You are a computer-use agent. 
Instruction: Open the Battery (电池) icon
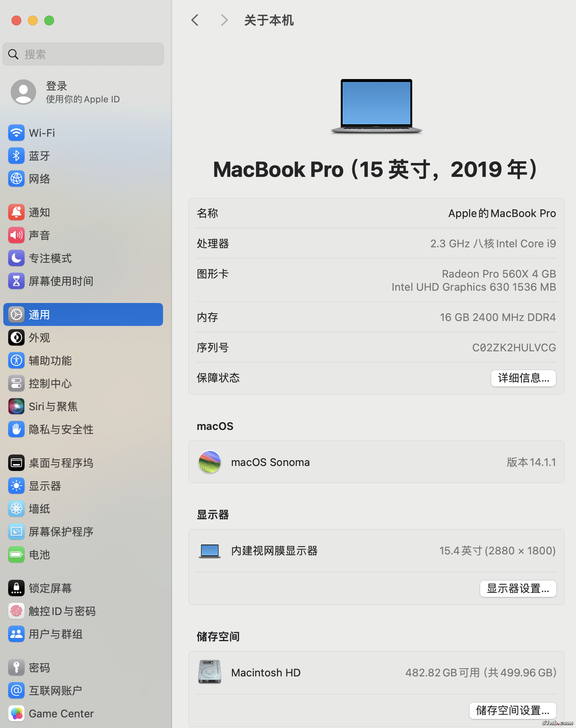click(16, 555)
